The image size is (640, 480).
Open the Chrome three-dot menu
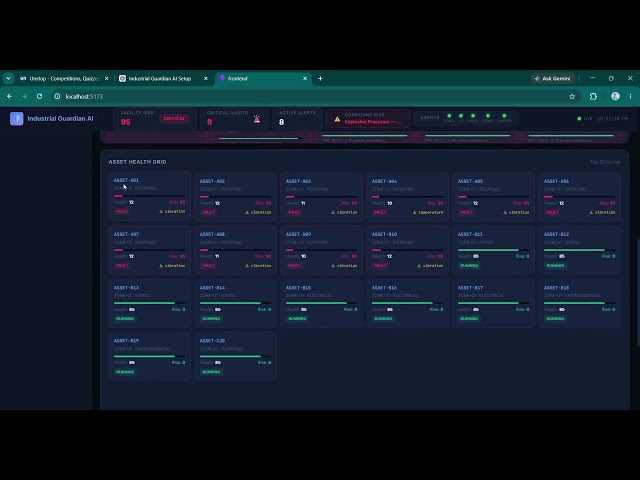tap(631, 96)
